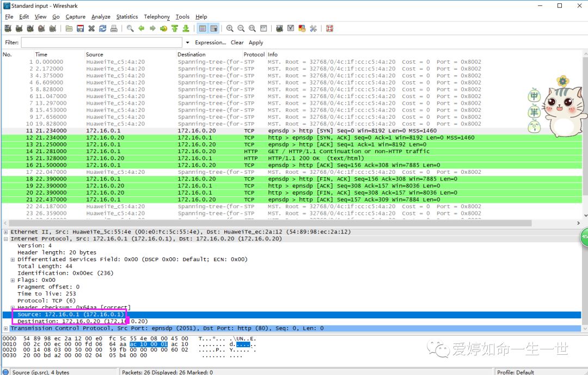Viewport: 588px width, 375px height.
Task: Open the Telephony menu
Action: (x=157, y=16)
